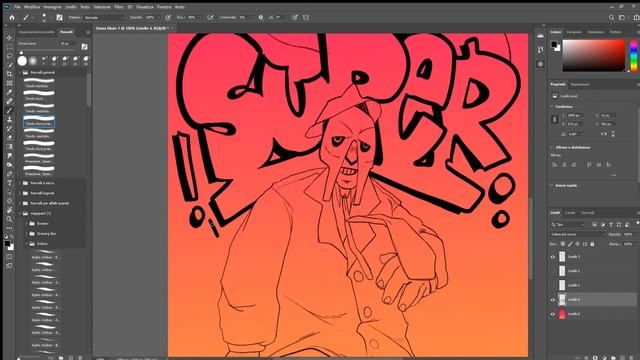Lock transparent pixels in the Livelli panel
Screen dimensions: 640x360
pos(562,244)
